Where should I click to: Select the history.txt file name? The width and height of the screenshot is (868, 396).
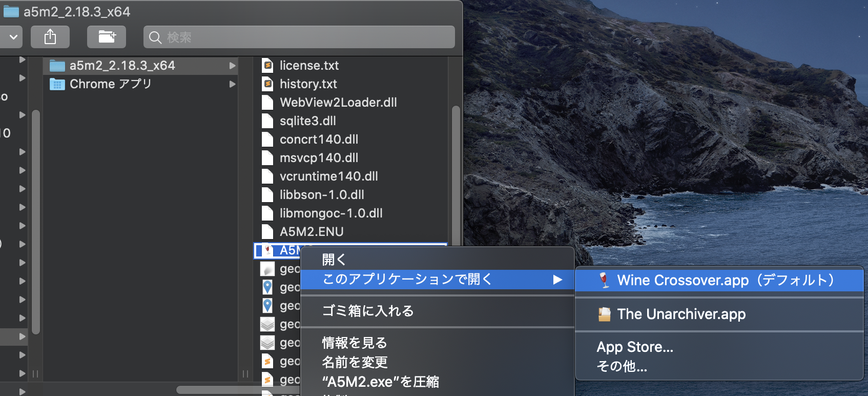[x=308, y=84]
